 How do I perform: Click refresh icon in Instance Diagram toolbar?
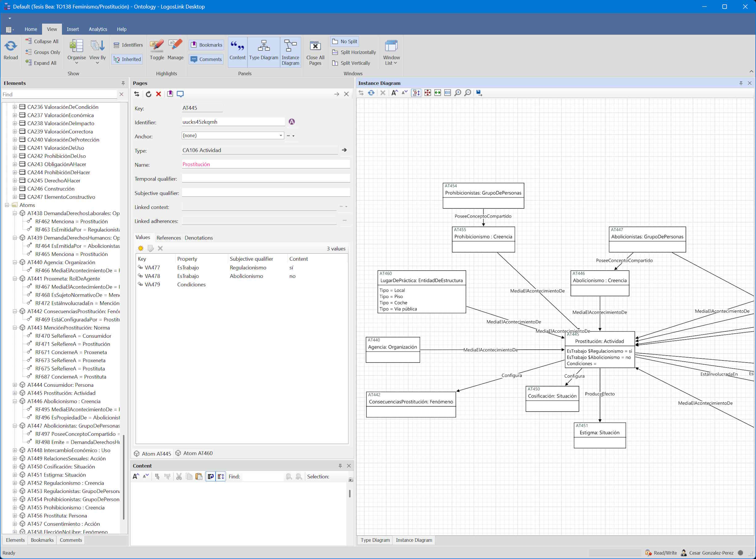tap(372, 93)
